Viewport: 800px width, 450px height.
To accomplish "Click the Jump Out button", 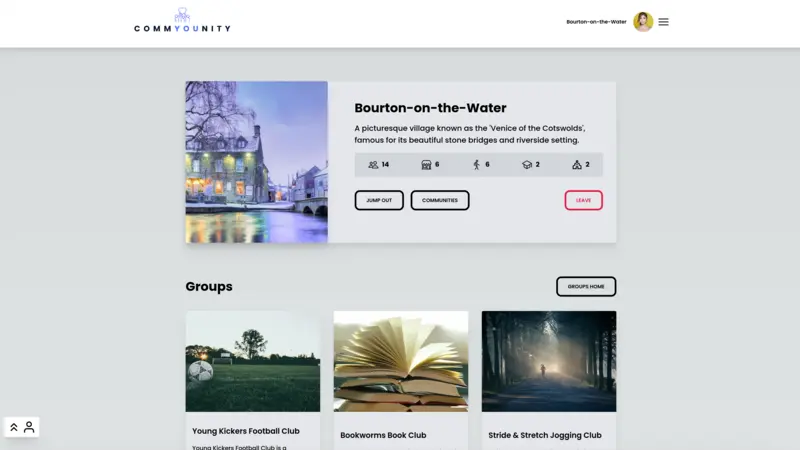I will (x=379, y=201).
